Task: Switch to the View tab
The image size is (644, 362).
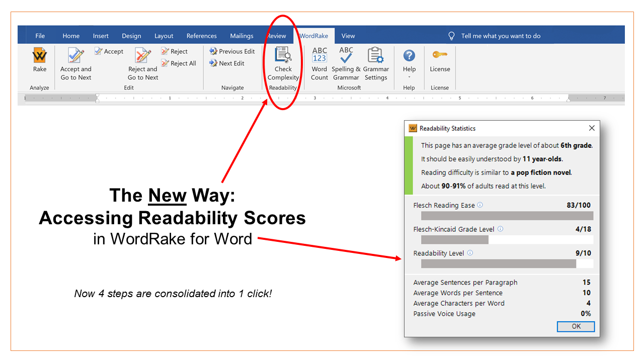Action: [348, 36]
